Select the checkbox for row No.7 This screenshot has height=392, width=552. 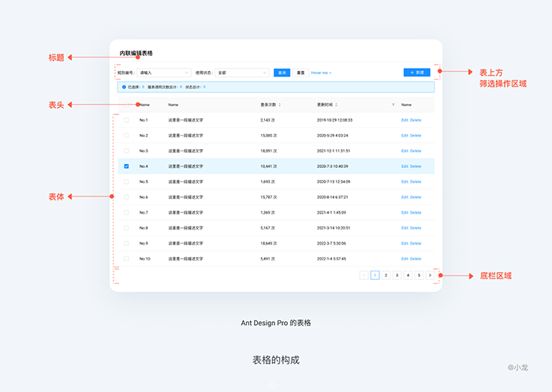126,213
